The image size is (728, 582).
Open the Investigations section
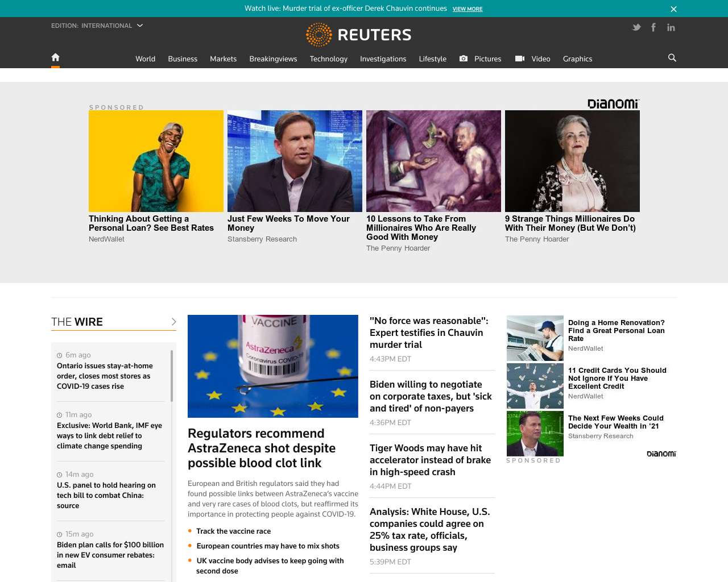coord(383,59)
